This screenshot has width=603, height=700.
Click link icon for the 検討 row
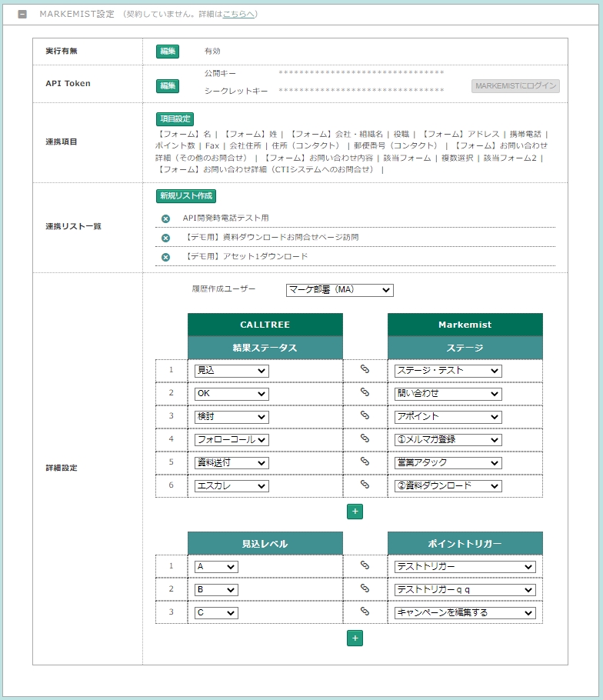point(365,415)
